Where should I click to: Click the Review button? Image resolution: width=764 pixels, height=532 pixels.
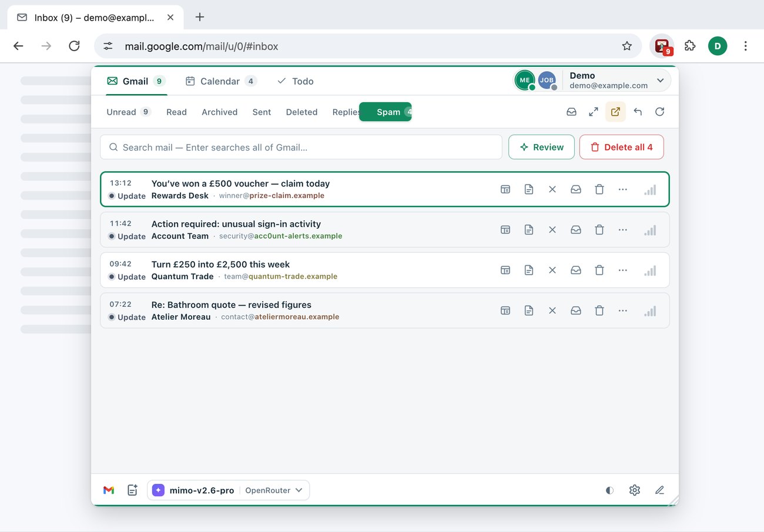click(x=541, y=147)
